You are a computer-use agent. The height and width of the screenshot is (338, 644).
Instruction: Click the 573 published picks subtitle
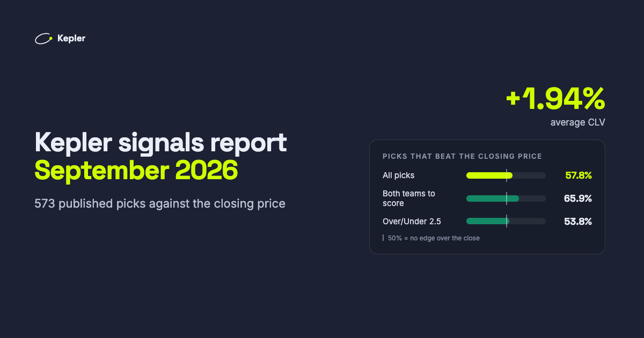[160, 204]
